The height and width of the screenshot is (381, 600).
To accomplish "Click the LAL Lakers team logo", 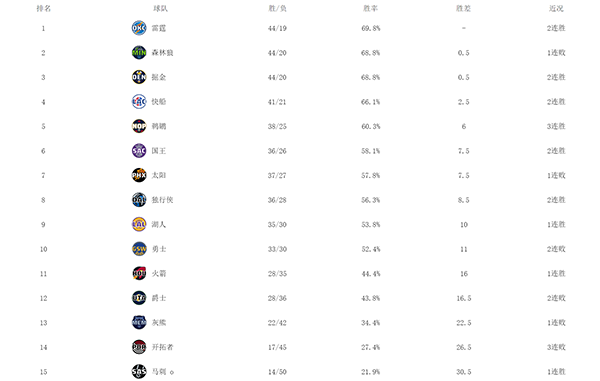I will click(x=139, y=224).
